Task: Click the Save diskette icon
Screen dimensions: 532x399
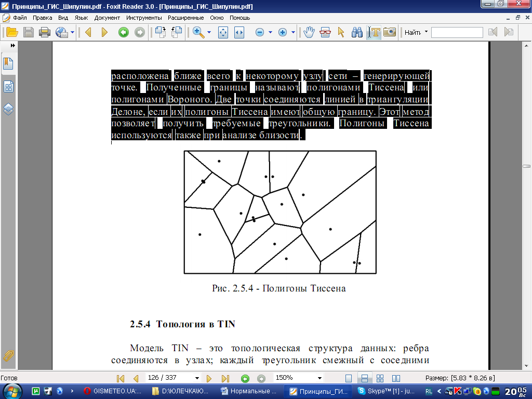Action: pos(28,32)
